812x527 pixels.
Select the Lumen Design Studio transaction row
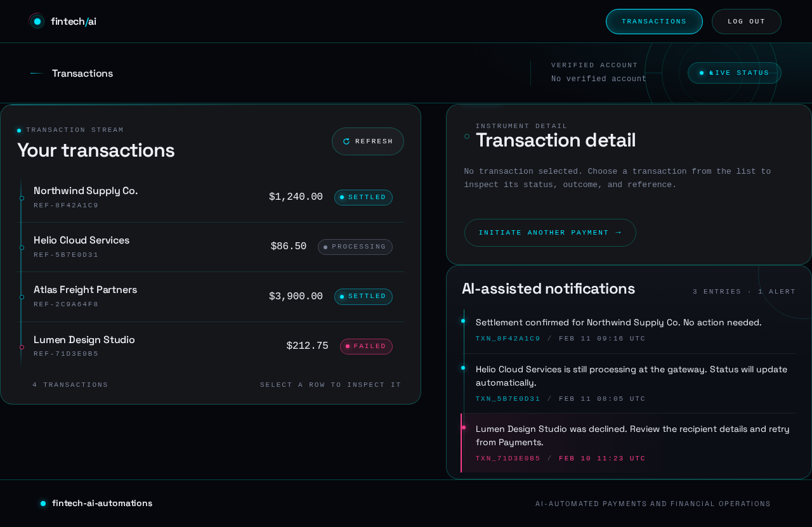tap(211, 346)
